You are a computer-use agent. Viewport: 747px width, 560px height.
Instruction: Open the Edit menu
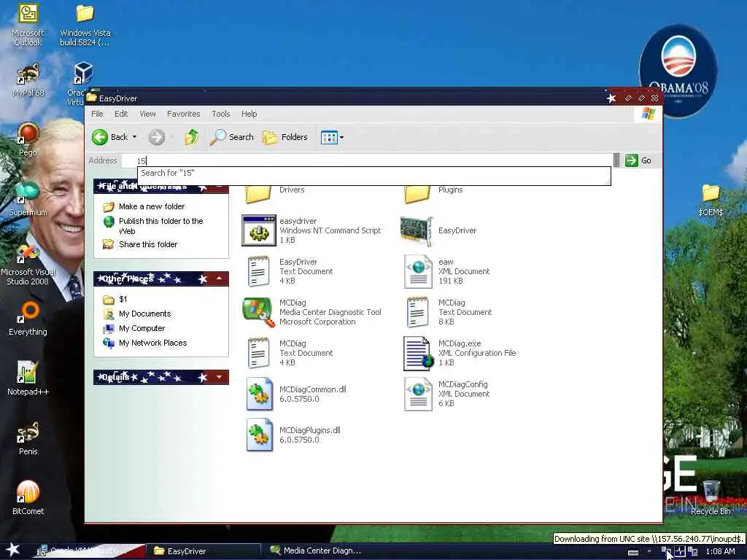click(x=121, y=114)
